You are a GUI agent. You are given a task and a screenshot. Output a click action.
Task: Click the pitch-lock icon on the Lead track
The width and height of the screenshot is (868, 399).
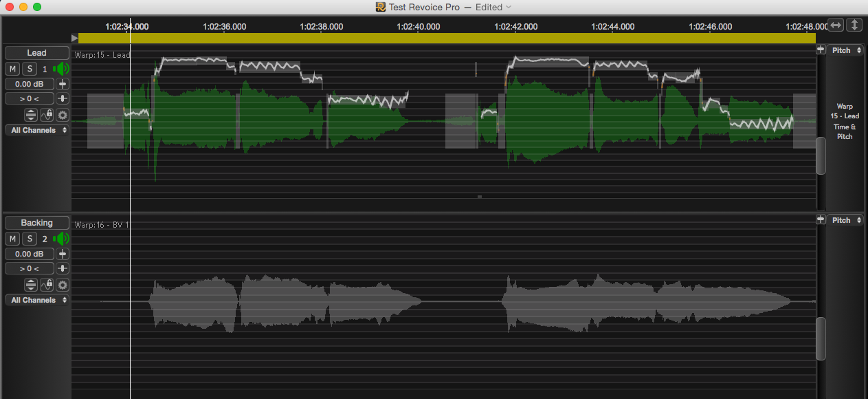coord(47,115)
